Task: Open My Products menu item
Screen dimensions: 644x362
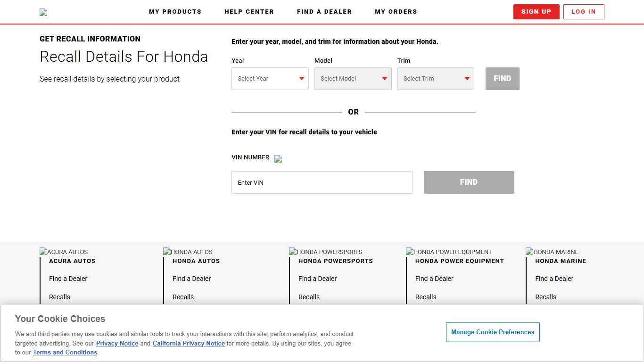Action: pos(175,12)
